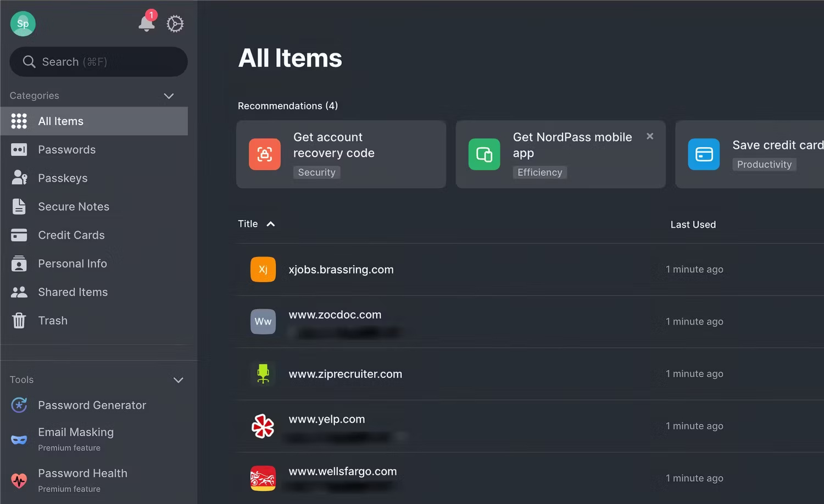Open Get NordPass mobile app card
The width and height of the screenshot is (824, 504).
click(x=560, y=154)
